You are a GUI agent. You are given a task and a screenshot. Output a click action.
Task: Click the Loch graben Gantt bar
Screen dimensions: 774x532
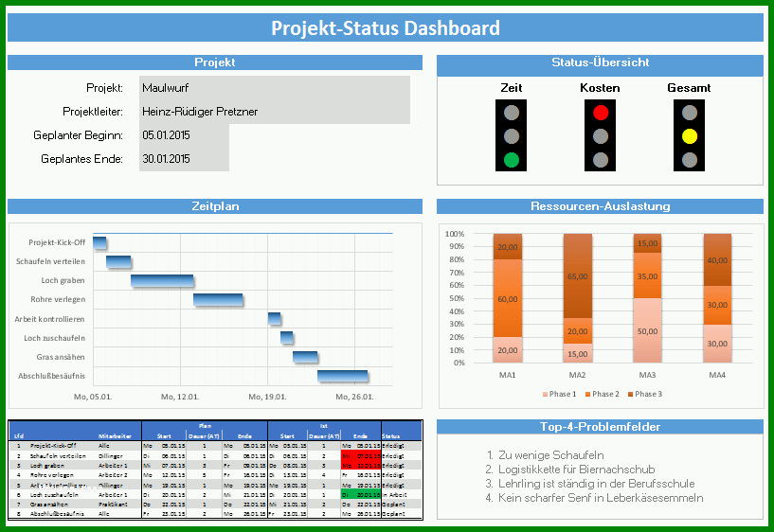coord(162,280)
